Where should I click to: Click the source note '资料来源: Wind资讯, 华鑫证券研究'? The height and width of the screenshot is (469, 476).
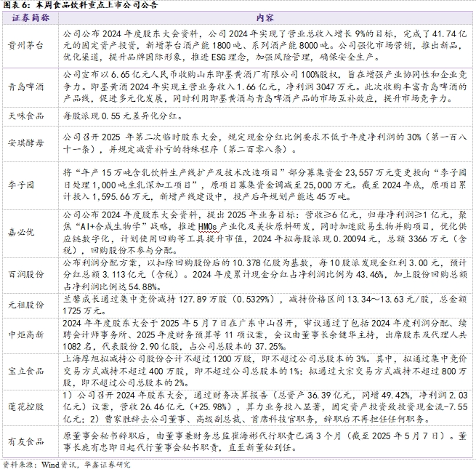pyautogui.click(x=67, y=465)
